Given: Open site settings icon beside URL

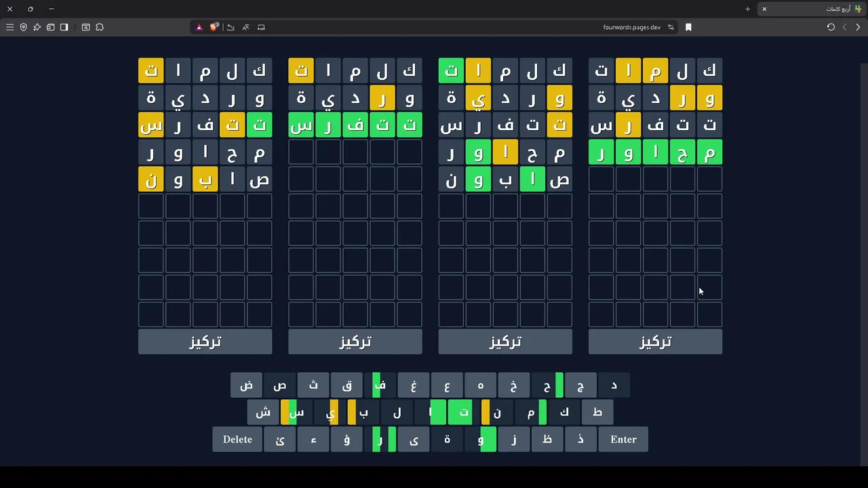Looking at the screenshot, I should [671, 27].
